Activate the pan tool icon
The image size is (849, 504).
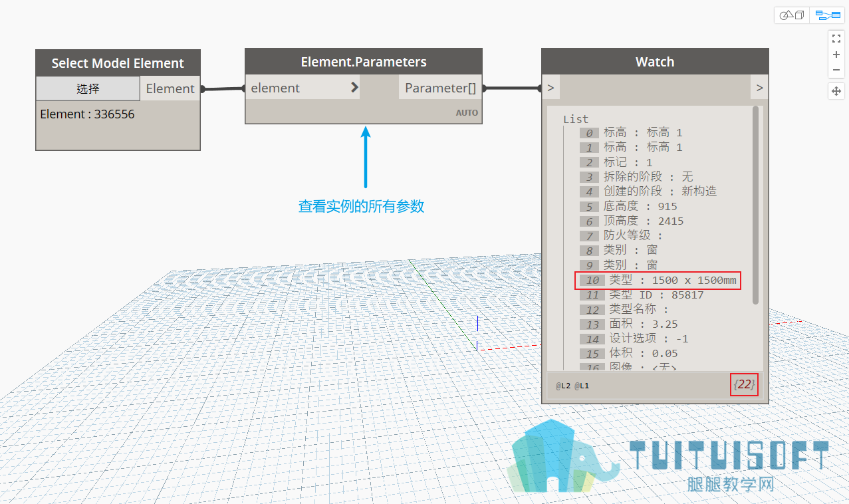(x=836, y=91)
